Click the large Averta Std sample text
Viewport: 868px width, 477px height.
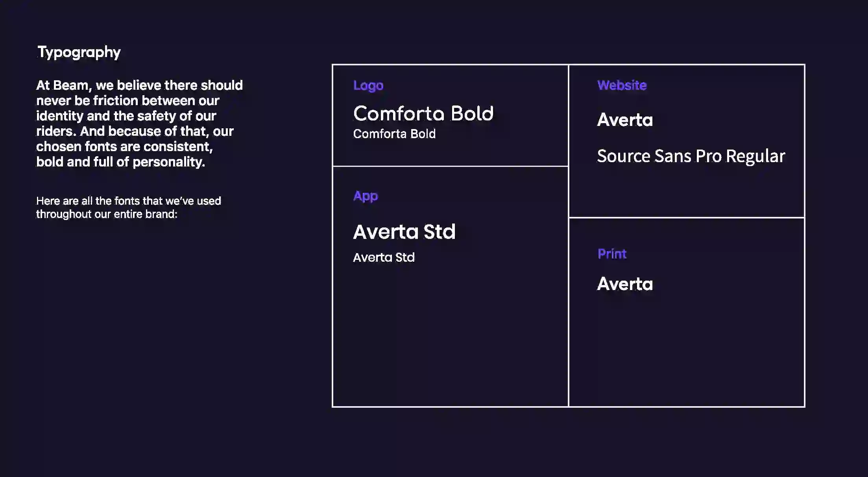(404, 231)
